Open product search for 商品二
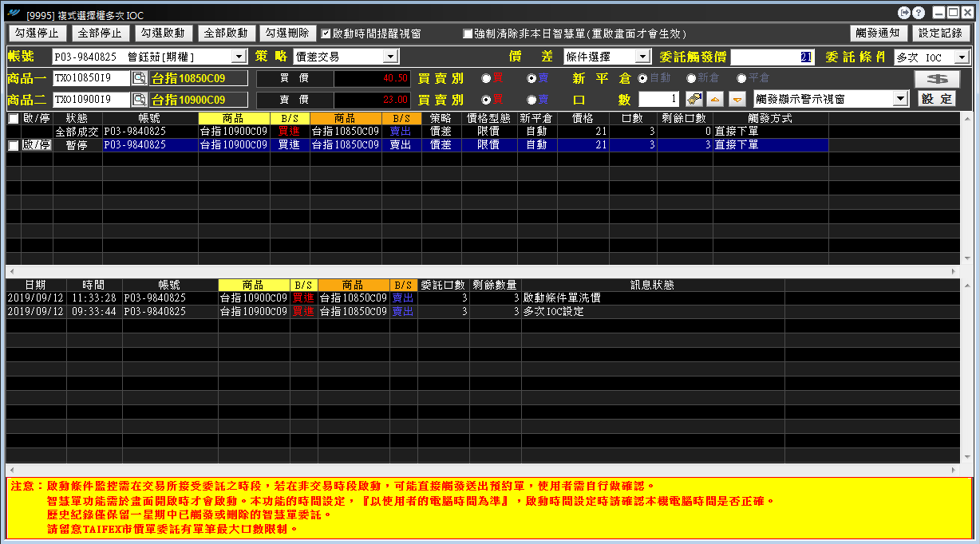Image resolution: width=980 pixels, height=544 pixels. [x=139, y=100]
